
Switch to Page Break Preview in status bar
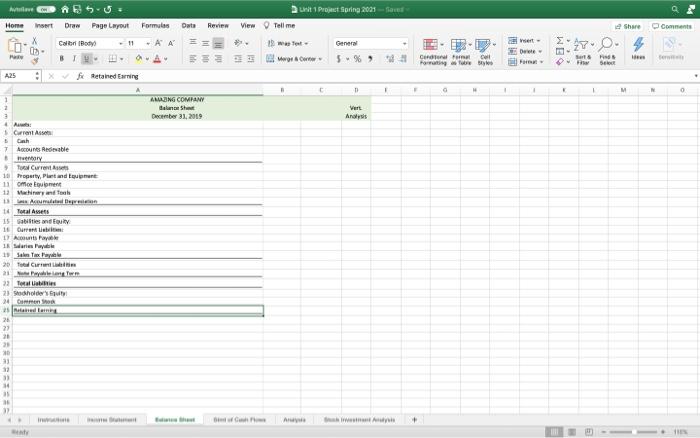[589, 432]
